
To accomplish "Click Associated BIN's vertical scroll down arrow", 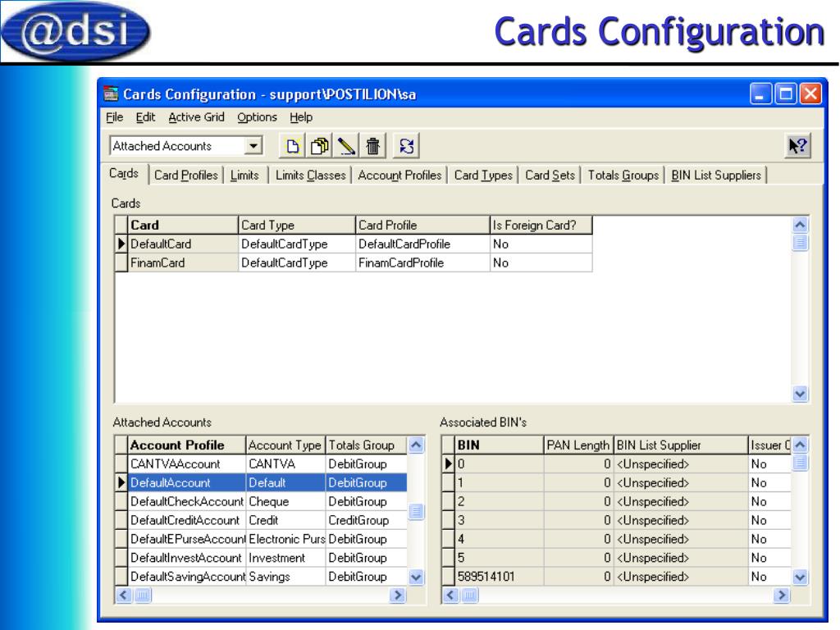I will (x=800, y=577).
